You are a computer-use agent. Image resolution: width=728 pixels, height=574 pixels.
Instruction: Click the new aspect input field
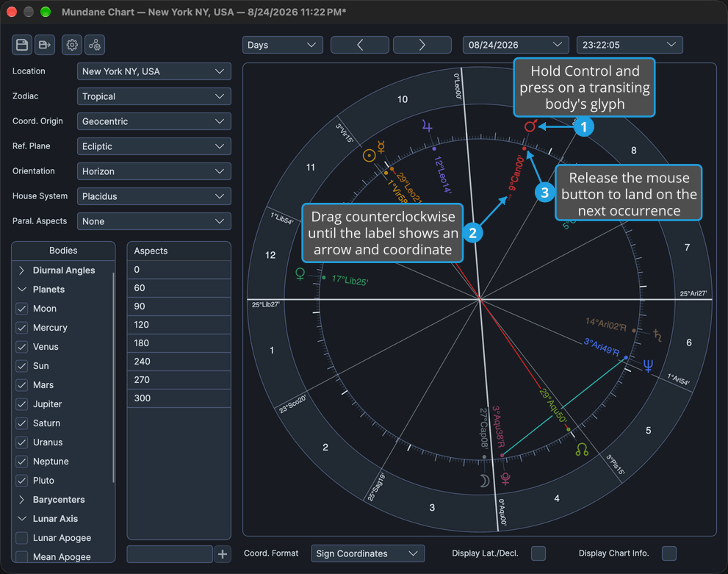click(x=170, y=554)
